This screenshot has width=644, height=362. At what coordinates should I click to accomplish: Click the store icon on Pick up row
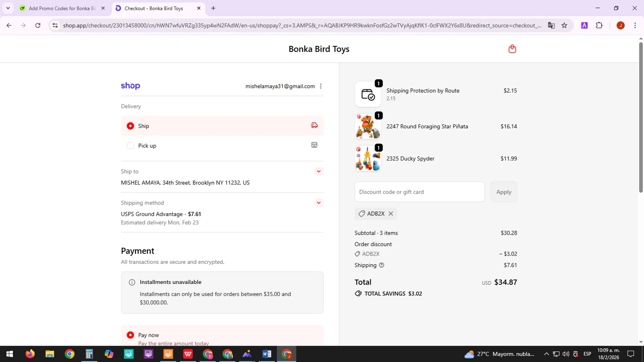point(314,145)
